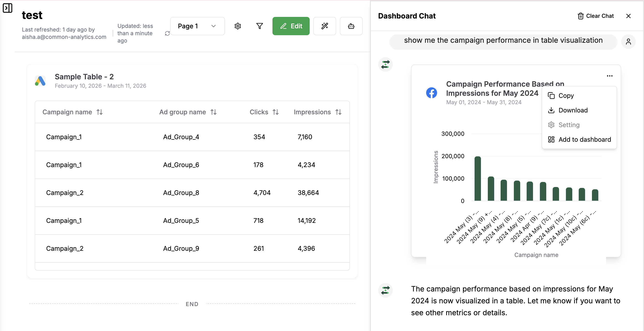Click the magic wand AI icon
The width and height of the screenshot is (644, 331).
[x=325, y=26]
